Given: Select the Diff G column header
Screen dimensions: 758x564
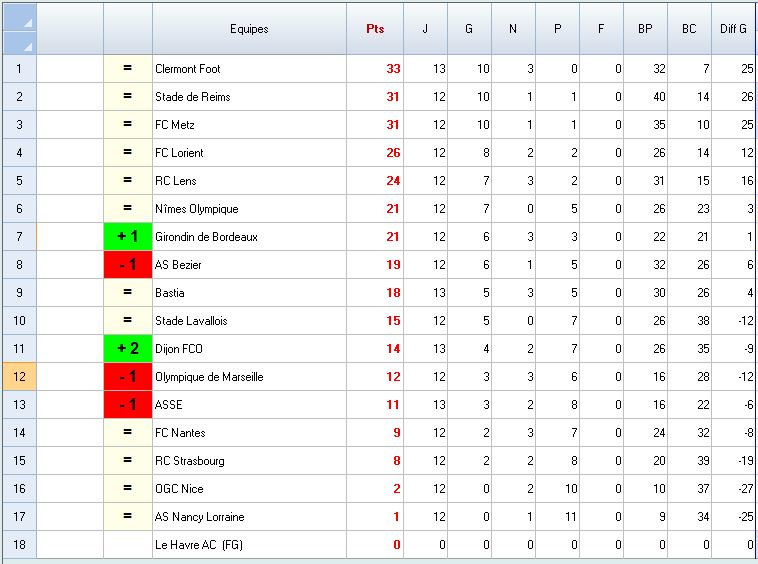Looking at the screenshot, I should tap(734, 29).
